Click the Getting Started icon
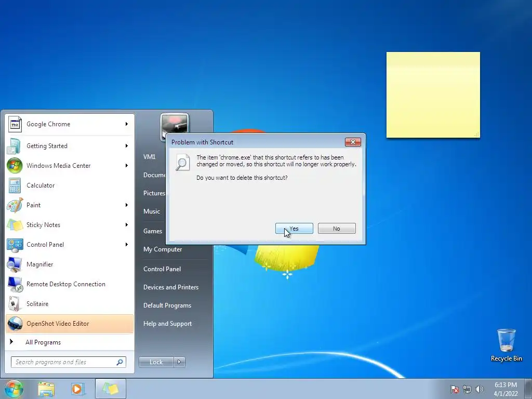 [15, 146]
